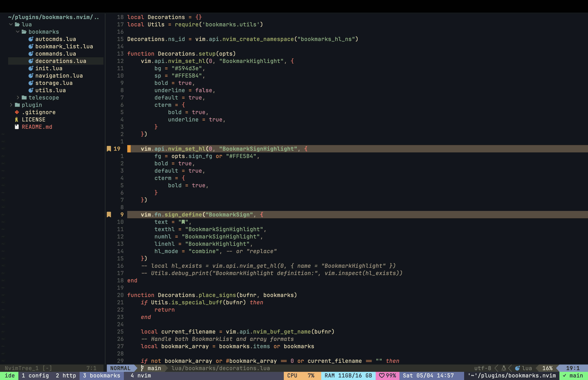This screenshot has height=380, width=588.
Task: Open navigation.lua in the file tree
Action: point(59,76)
